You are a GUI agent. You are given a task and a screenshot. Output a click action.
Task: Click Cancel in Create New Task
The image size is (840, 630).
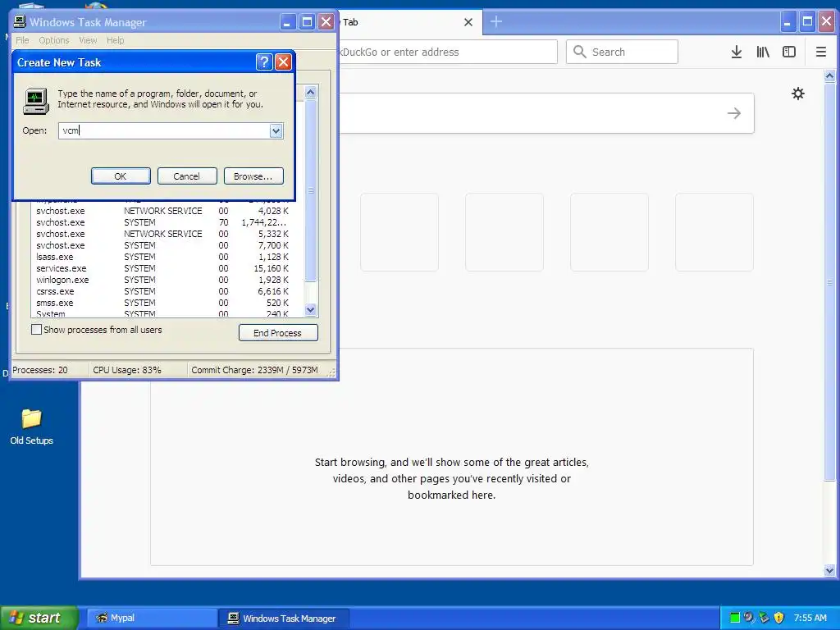pyautogui.click(x=187, y=176)
